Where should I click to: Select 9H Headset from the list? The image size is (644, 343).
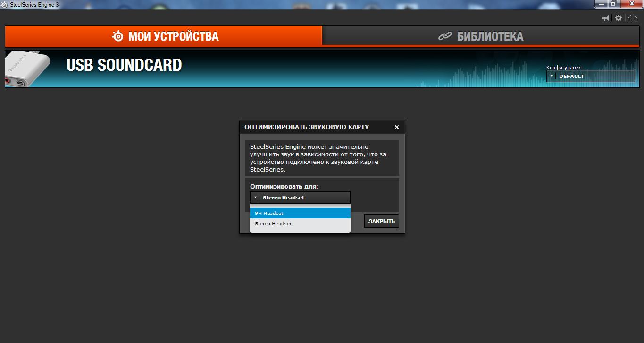[300, 213]
